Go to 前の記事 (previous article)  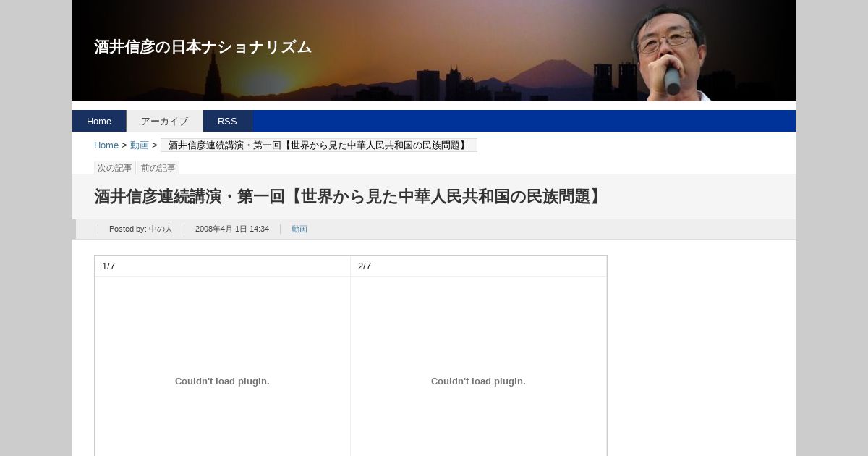coord(158,168)
